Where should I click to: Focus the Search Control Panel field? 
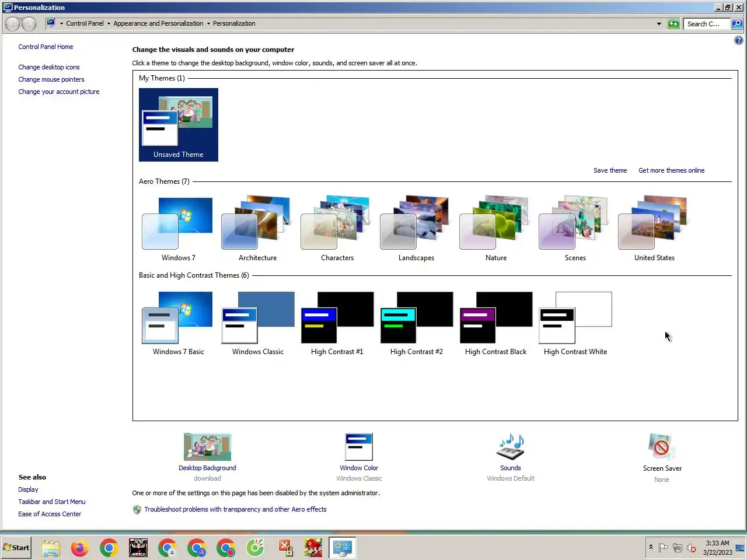point(706,24)
